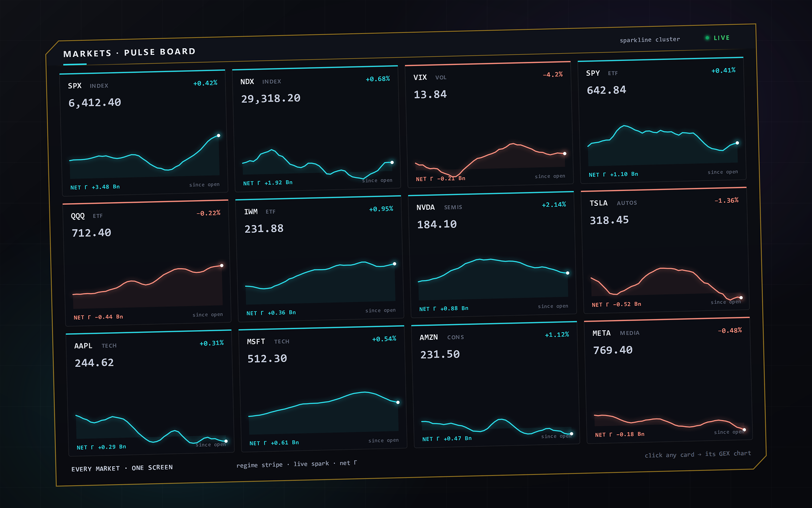Click NET Γ -0.21 Bn on VIX
This screenshot has width=812, height=508.
click(x=441, y=179)
